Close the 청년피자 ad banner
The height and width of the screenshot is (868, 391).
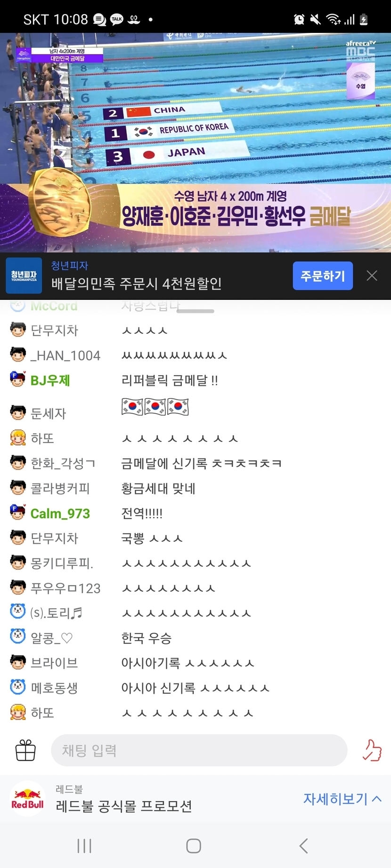(x=372, y=276)
